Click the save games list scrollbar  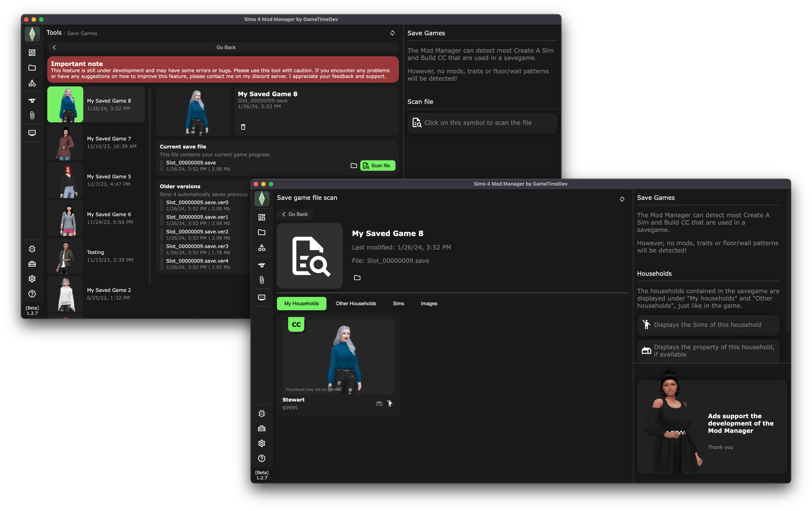(150, 186)
